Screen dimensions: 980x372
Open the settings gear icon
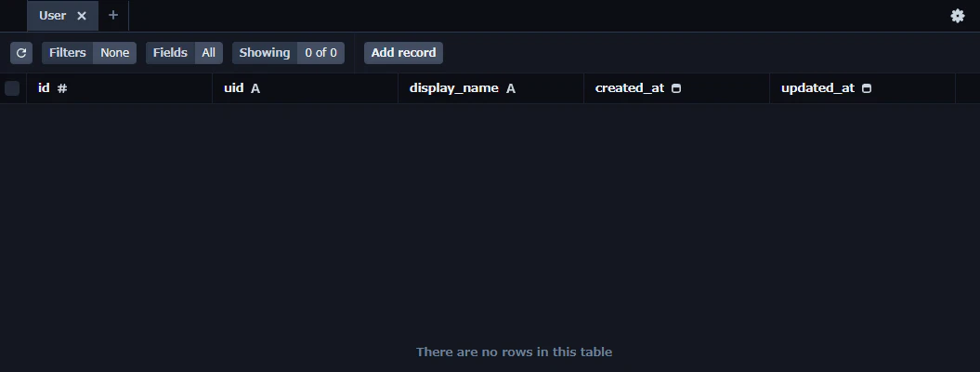coord(958,16)
